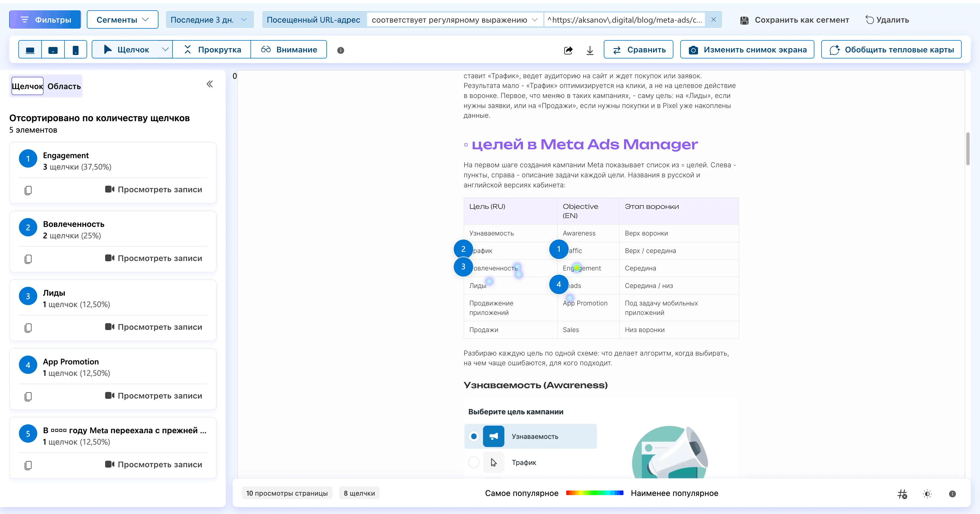The image size is (980, 514).
Task: Toggle hide click-number markers icon
Action: (x=902, y=494)
